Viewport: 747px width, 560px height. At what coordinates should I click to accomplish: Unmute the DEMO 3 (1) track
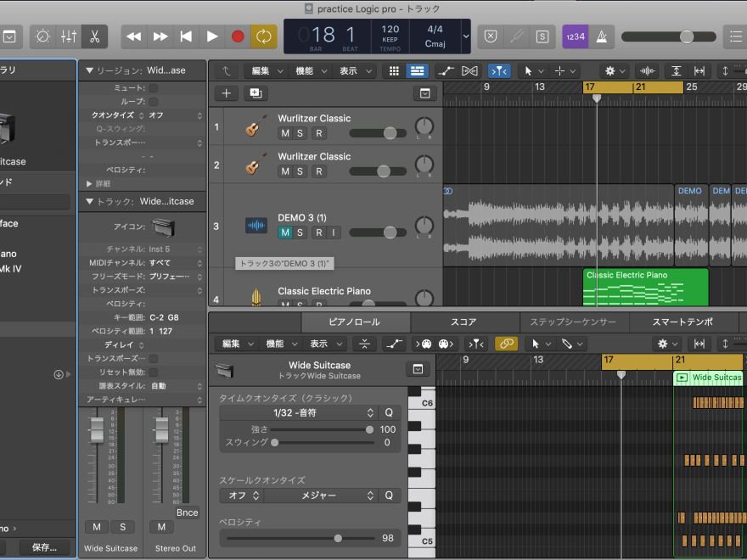coord(285,232)
